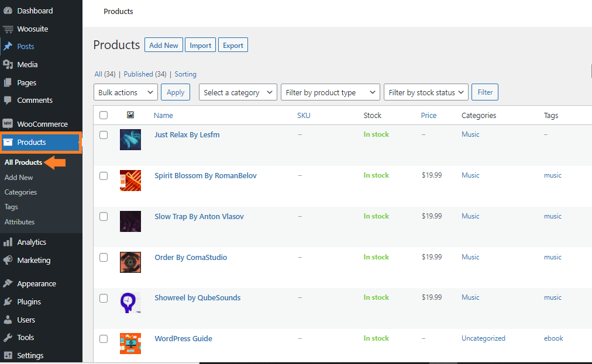Open Just Relax By Lesfm thumbnail
Image resolution: width=592 pixels, height=364 pixels.
click(x=130, y=140)
